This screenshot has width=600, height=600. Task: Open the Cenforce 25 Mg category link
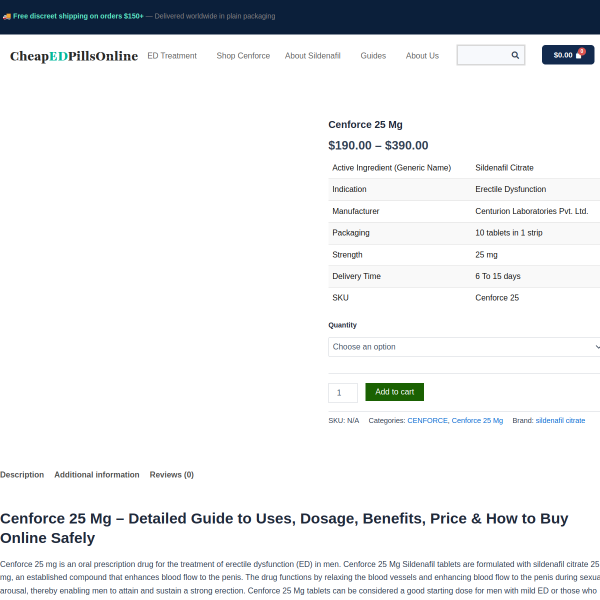tap(477, 421)
